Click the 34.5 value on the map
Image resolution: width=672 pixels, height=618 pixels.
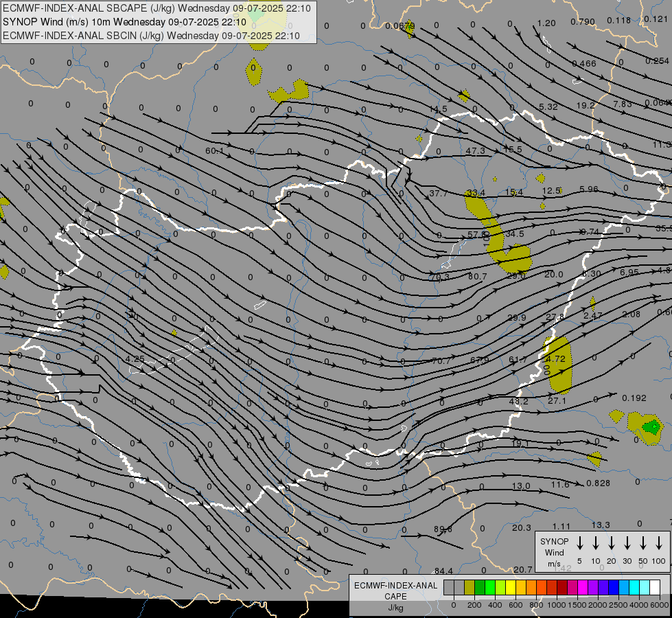tap(514, 234)
